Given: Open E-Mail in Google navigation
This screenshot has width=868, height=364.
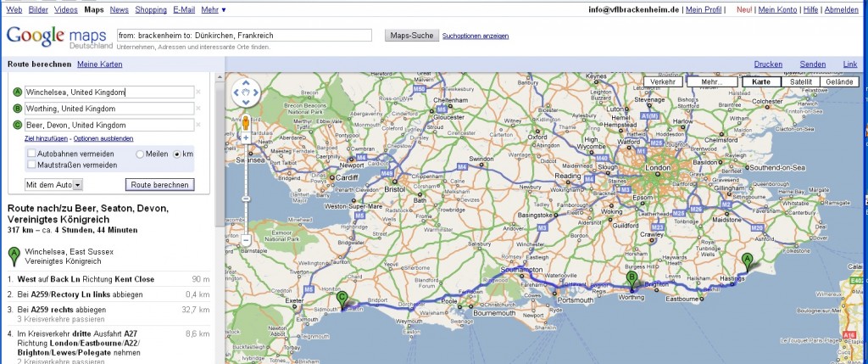Looking at the screenshot, I should point(184,10).
